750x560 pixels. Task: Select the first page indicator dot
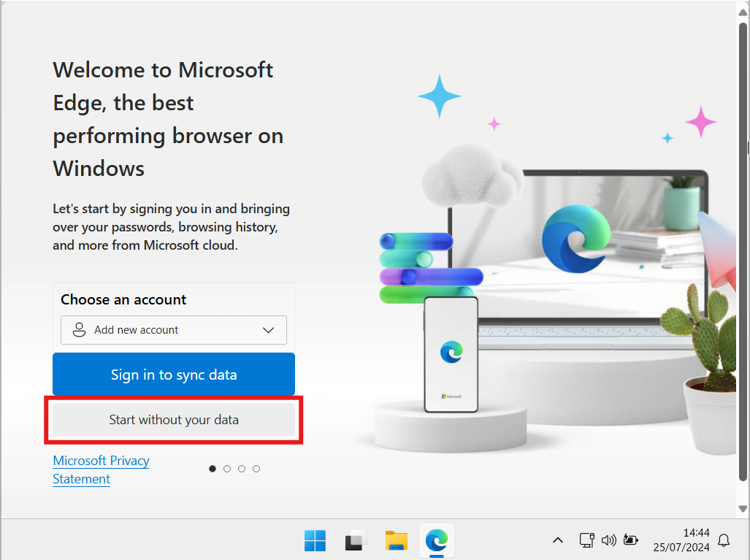click(x=213, y=469)
